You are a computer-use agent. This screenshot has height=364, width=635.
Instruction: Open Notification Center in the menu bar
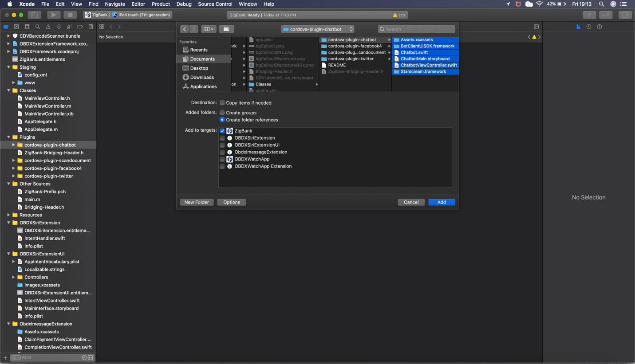click(623, 4)
